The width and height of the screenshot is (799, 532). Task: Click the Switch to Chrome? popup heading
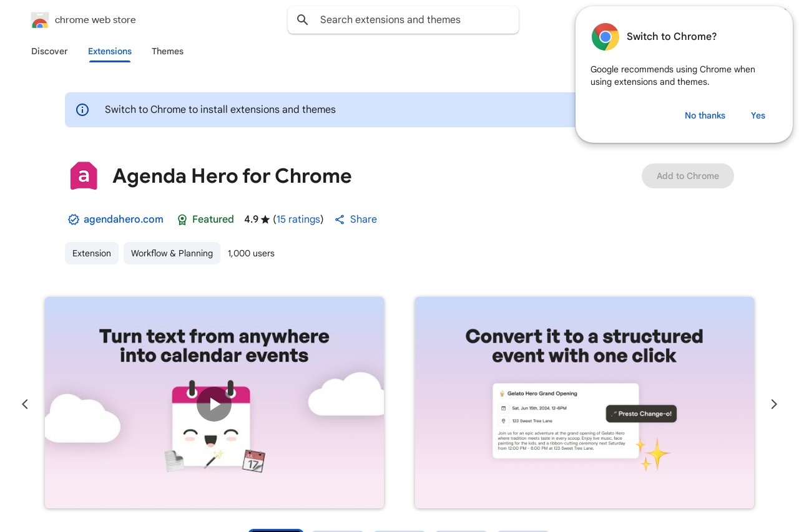tap(672, 37)
